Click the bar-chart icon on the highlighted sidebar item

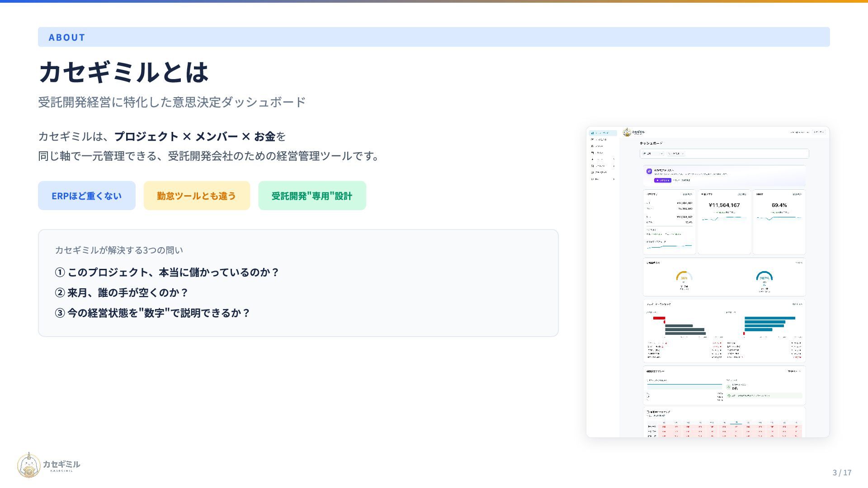[592, 133]
